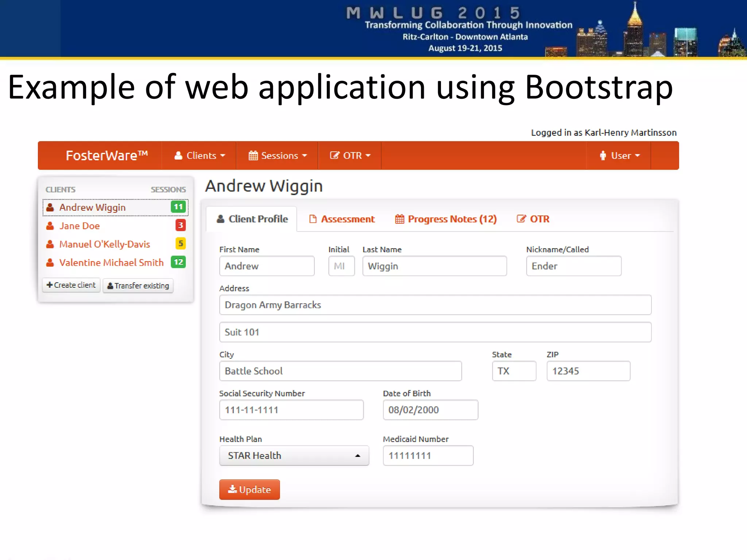Click the person icon on Client Profile tab

point(221,219)
